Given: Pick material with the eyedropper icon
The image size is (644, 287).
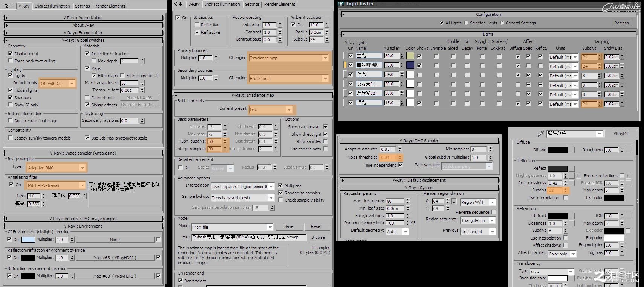Looking at the screenshot, I should point(540,134).
